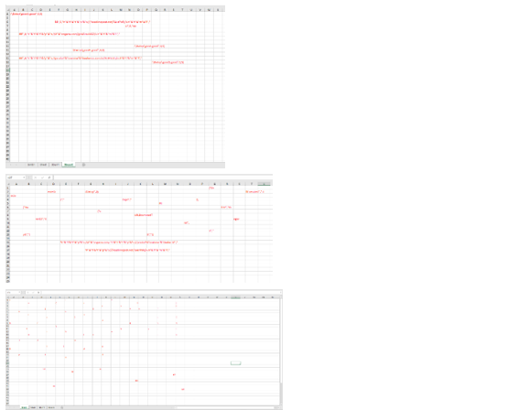Click the green-outlined selected cell in bottom spreadsheet
Image resolution: width=529 pixels, height=420 pixels.
235,363
